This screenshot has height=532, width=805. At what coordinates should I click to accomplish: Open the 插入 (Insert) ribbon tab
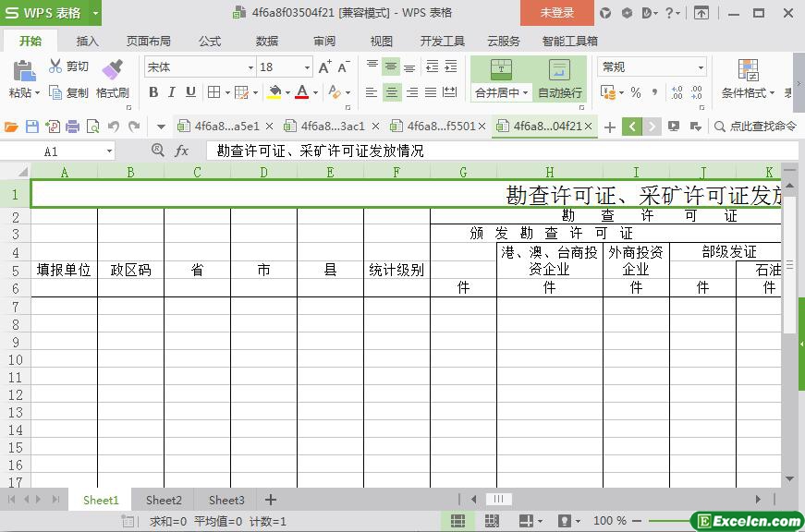(x=87, y=41)
